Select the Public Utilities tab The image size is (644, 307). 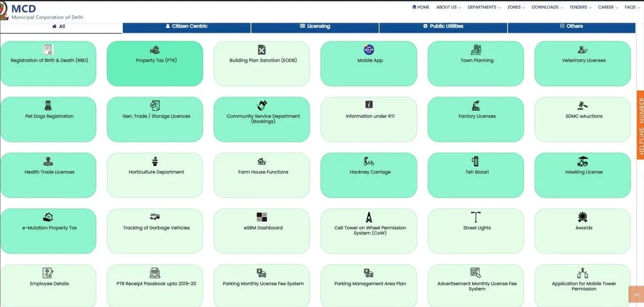pyautogui.click(x=443, y=26)
